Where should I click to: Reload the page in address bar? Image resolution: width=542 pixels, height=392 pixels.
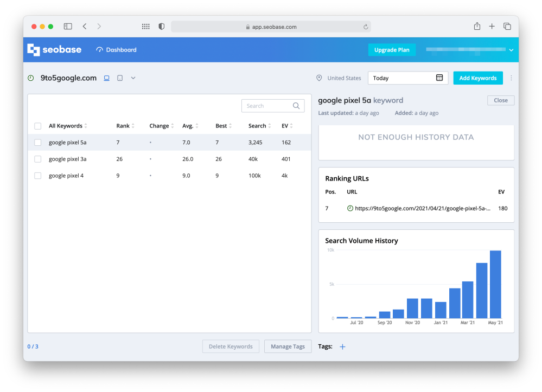tap(366, 27)
